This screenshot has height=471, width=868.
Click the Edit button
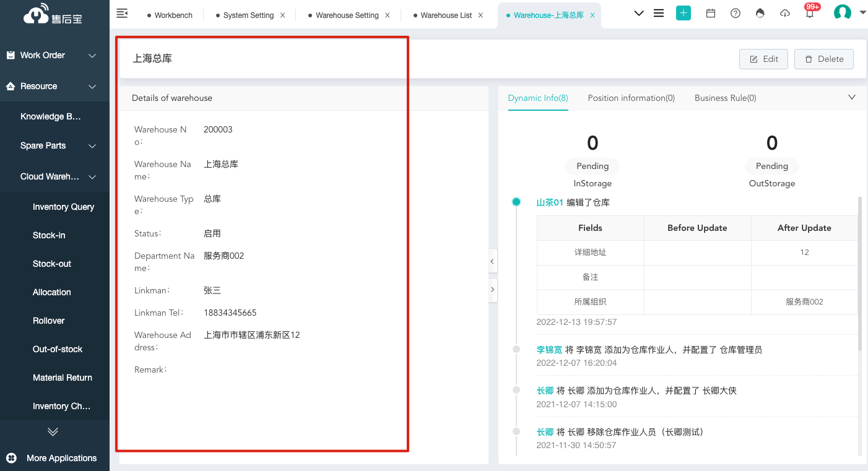(x=763, y=59)
